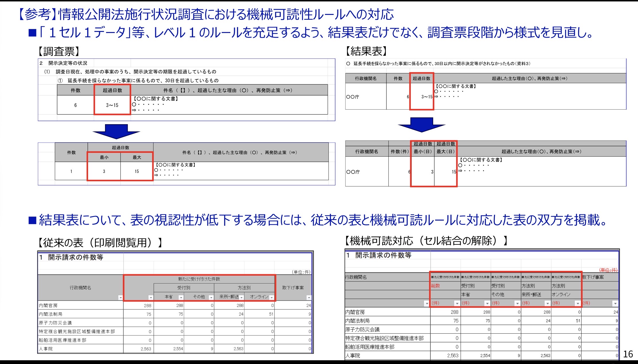Select 件数(件) header in lower 結果表
This screenshot has height=364, width=638.
click(x=400, y=151)
